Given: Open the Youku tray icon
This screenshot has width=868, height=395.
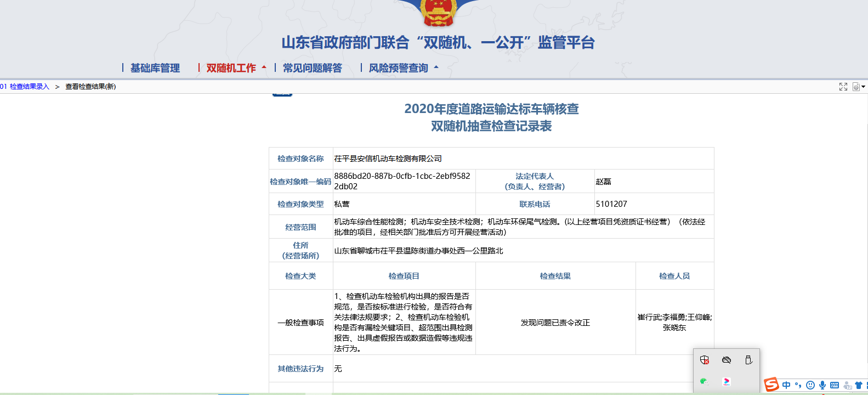Looking at the screenshot, I should tap(727, 381).
